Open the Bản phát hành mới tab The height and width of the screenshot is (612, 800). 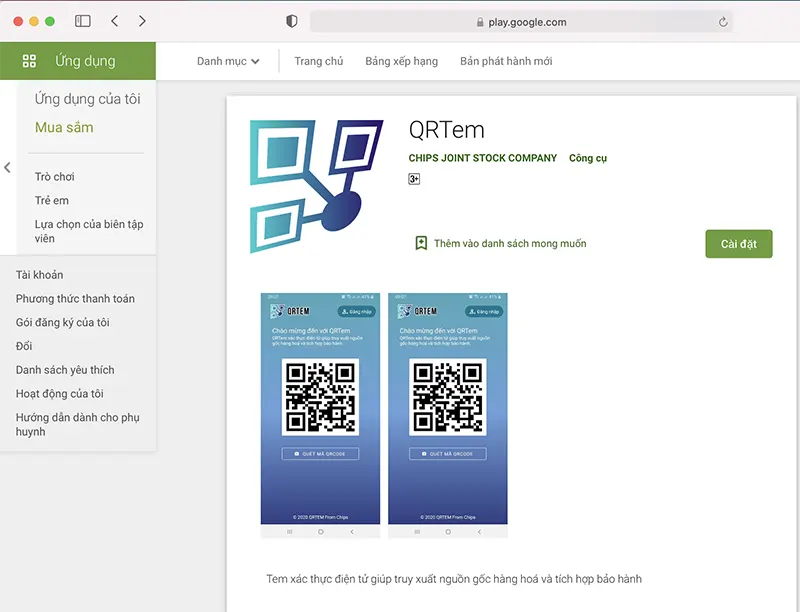pyautogui.click(x=506, y=61)
